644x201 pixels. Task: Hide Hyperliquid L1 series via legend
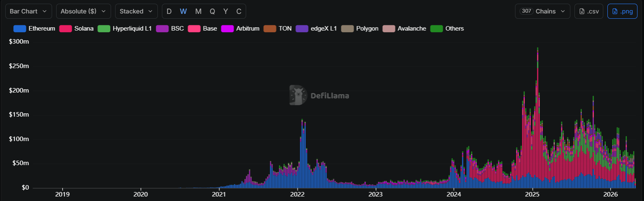pyautogui.click(x=124, y=29)
